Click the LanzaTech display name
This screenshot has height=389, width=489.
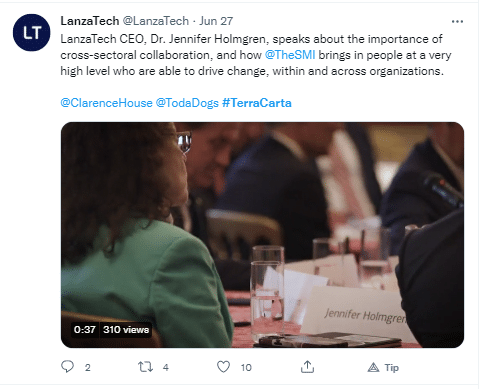(x=90, y=21)
